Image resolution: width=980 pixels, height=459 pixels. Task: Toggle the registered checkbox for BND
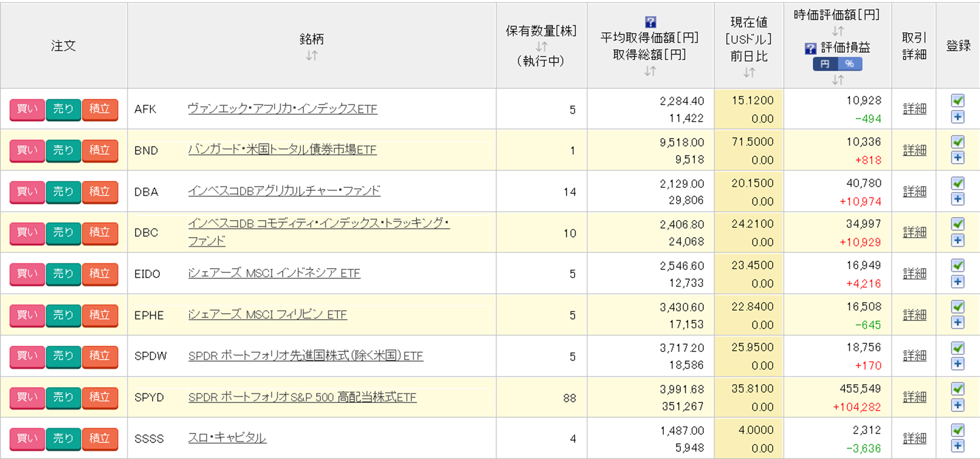958,142
